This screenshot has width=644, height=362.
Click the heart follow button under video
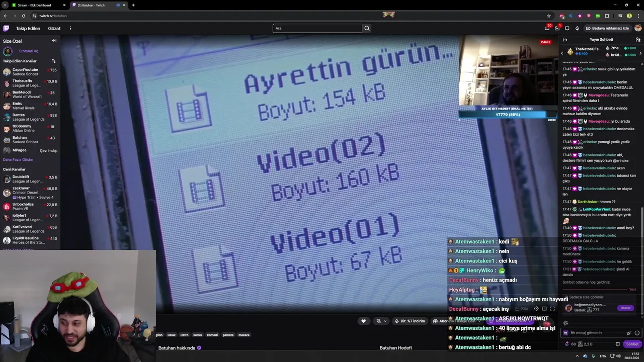tap(363, 321)
